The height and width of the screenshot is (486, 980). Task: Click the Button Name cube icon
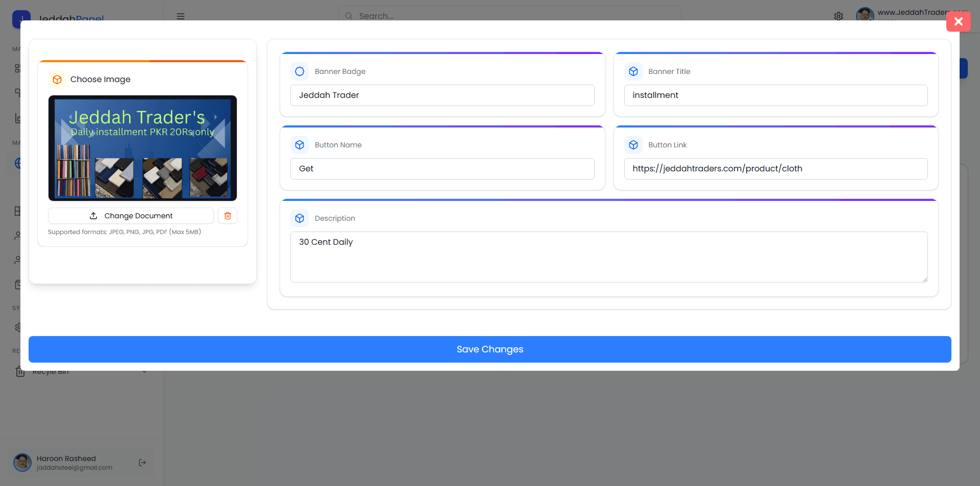(x=300, y=145)
